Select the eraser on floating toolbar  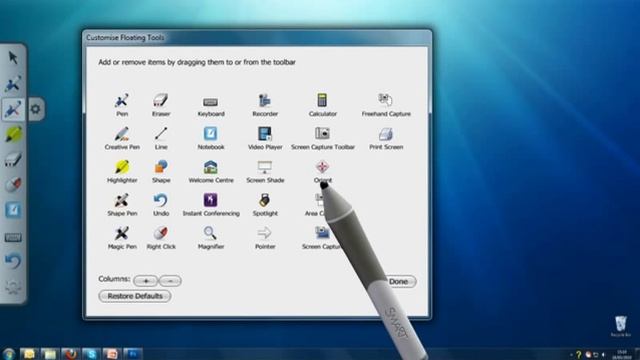13,160
